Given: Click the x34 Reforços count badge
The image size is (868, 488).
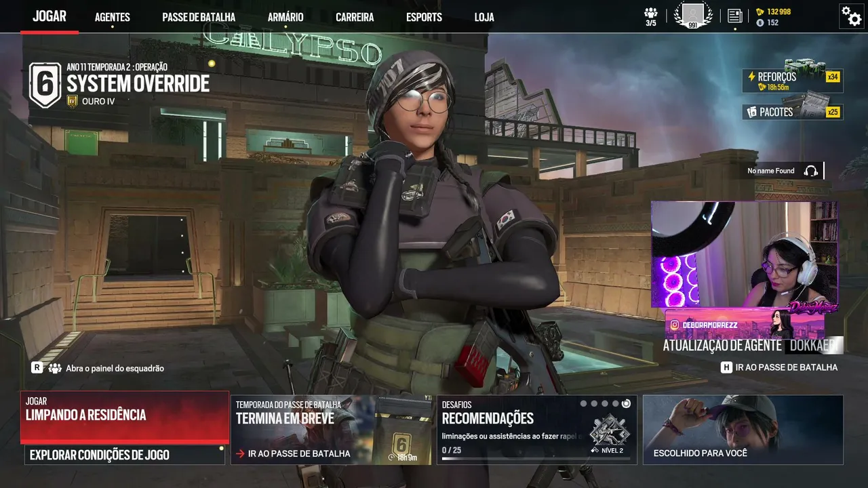Looking at the screenshot, I should click(833, 77).
